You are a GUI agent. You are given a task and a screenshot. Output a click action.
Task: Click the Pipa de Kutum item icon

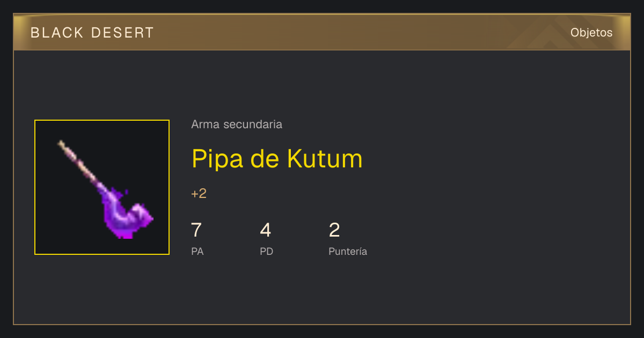(x=102, y=187)
